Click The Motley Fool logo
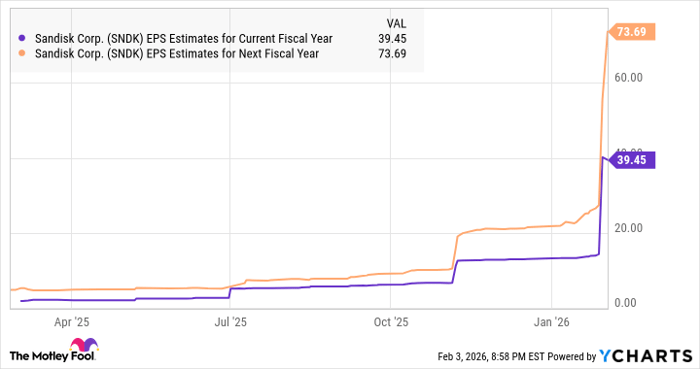Image resolution: width=700 pixels, height=369 pixels. [x=54, y=350]
